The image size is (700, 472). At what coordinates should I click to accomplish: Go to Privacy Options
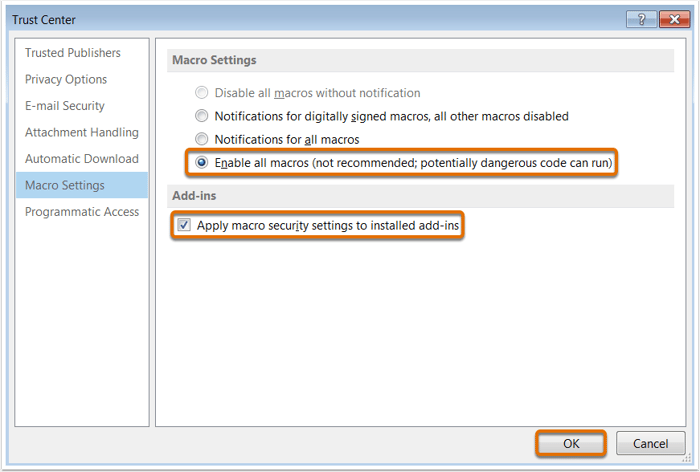(66, 79)
